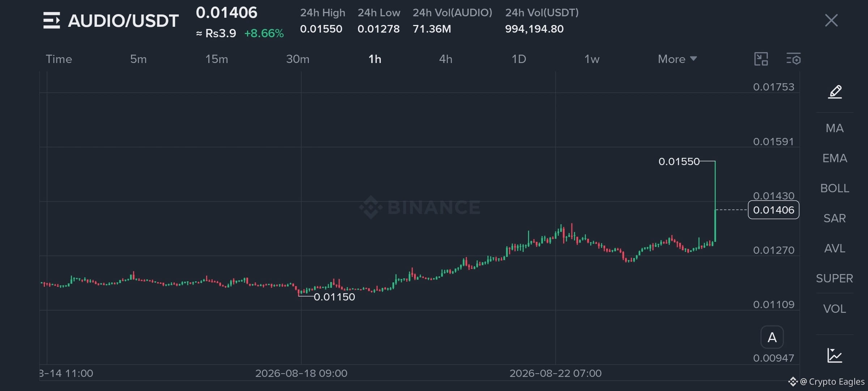Select the drawing pencil tool

[x=835, y=92]
